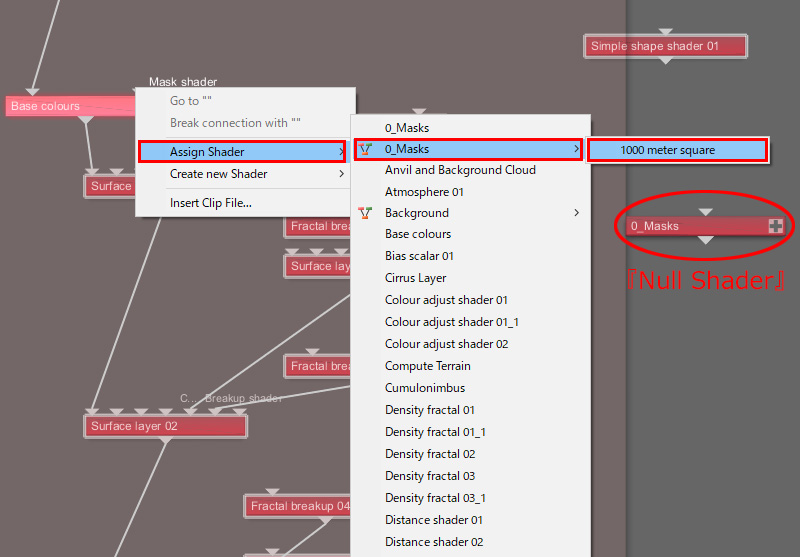Pick Density fractal 03_1
The image size is (800, 557).
pyautogui.click(x=435, y=498)
